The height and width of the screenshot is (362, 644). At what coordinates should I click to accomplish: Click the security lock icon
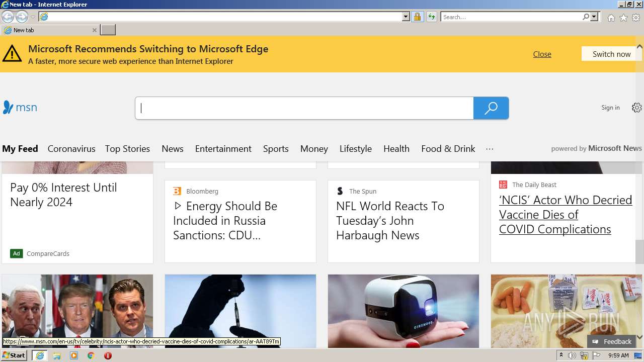pos(417,17)
